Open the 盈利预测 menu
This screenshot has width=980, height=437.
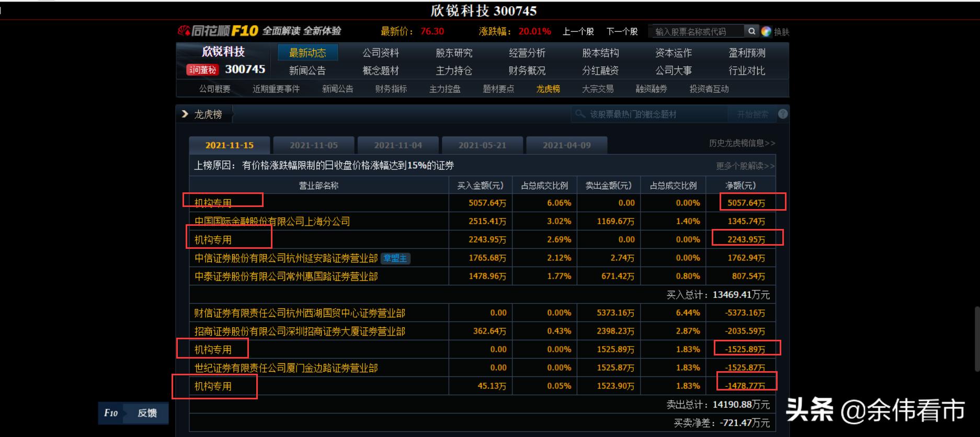(x=747, y=53)
